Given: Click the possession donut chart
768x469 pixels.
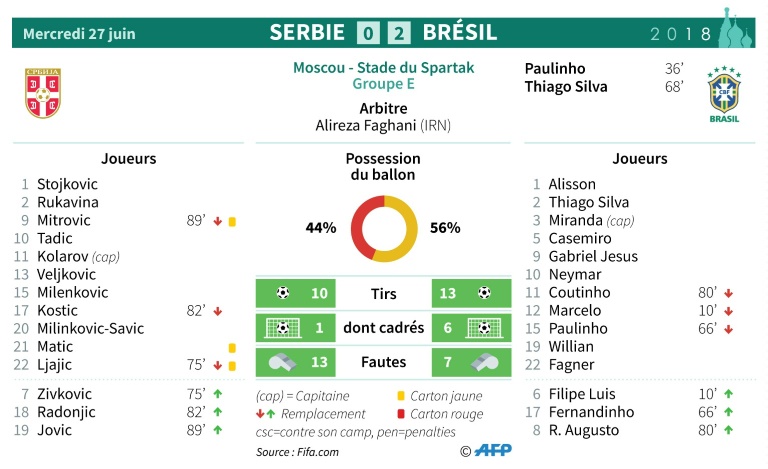Looking at the screenshot, I should [x=384, y=229].
